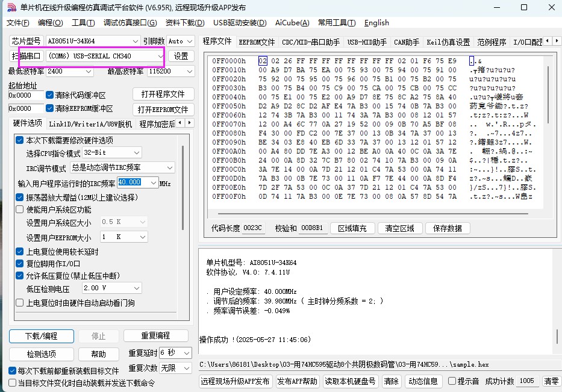Image resolution: width=562 pixels, height=392 pixels.
Task: Open 重复延时 6秒 dropdown
Action: pos(176,353)
